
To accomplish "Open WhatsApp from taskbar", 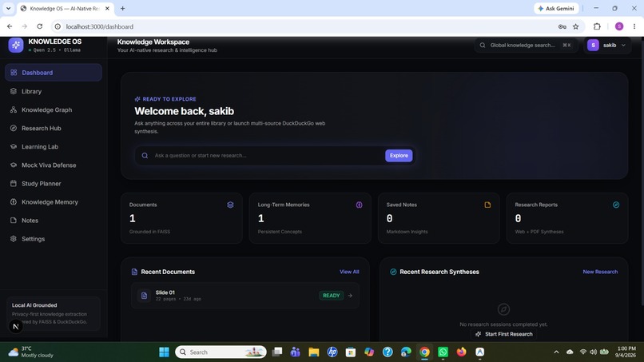I will [x=443, y=352].
